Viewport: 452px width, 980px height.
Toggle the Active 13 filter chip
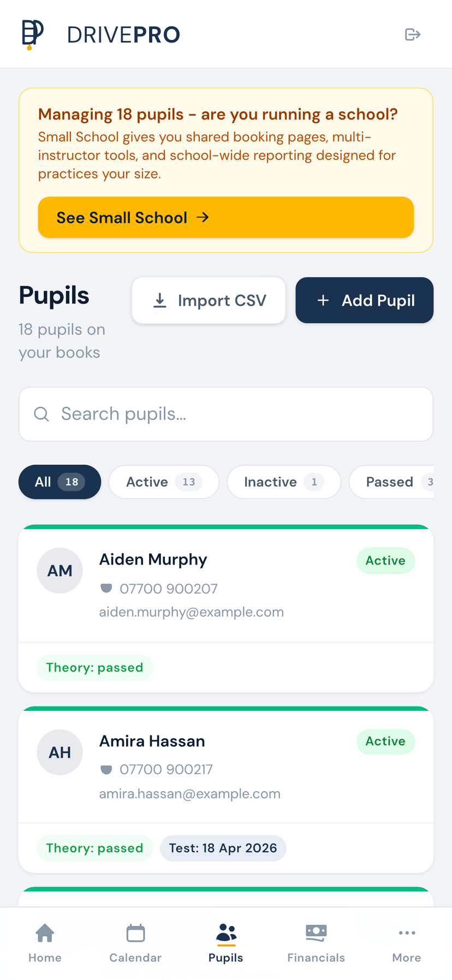tap(164, 482)
